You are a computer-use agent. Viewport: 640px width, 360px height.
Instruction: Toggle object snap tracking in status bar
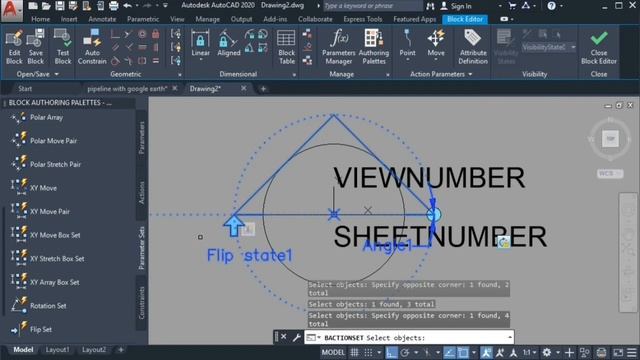[449, 352]
